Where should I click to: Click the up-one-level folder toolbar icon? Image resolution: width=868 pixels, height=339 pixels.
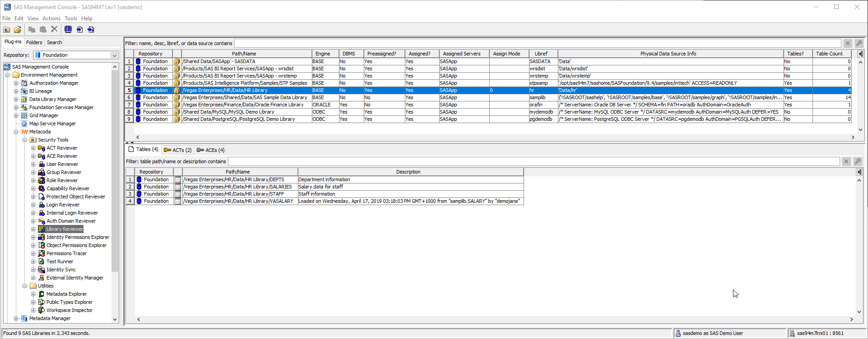click(x=7, y=30)
